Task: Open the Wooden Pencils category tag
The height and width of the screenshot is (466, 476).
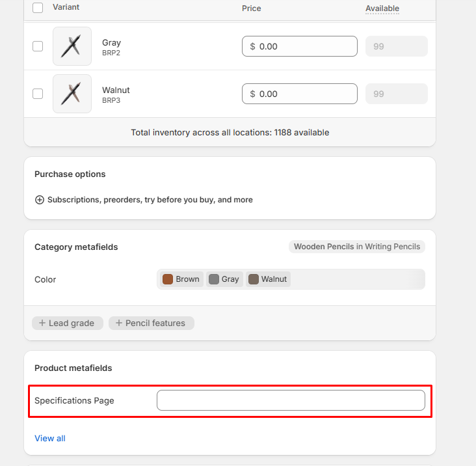Action: [x=357, y=247]
